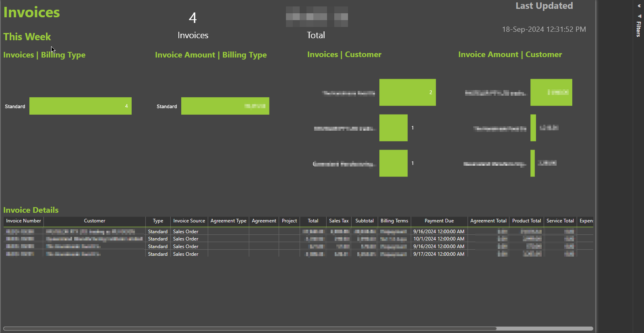Click the Last Updated heading
644x333 pixels.
(544, 6)
